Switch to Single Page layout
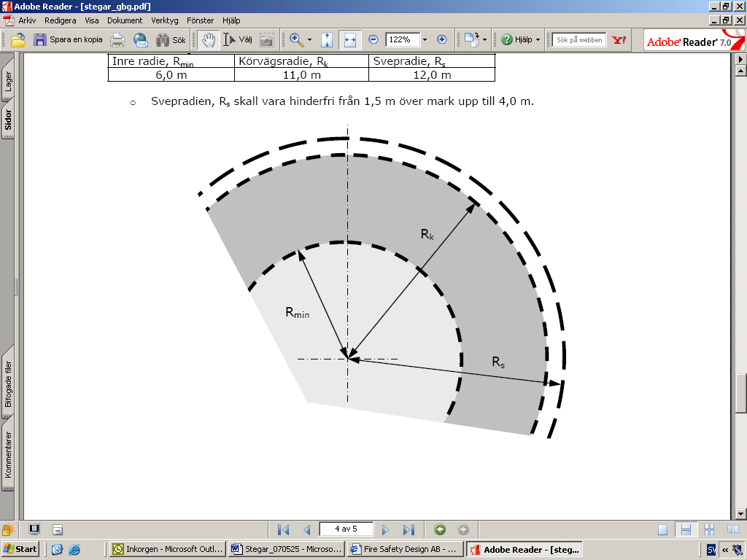Image resolution: width=747 pixels, height=560 pixels. point(662,529)
